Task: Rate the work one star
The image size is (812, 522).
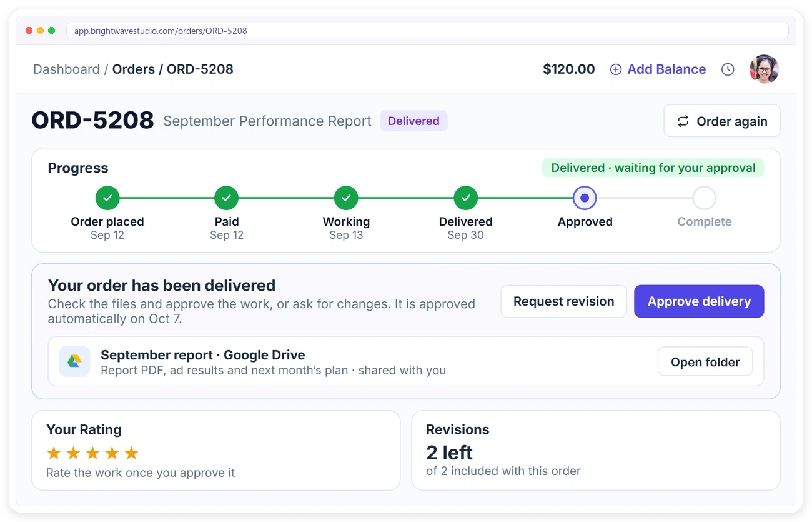Action: coord(54,453)
